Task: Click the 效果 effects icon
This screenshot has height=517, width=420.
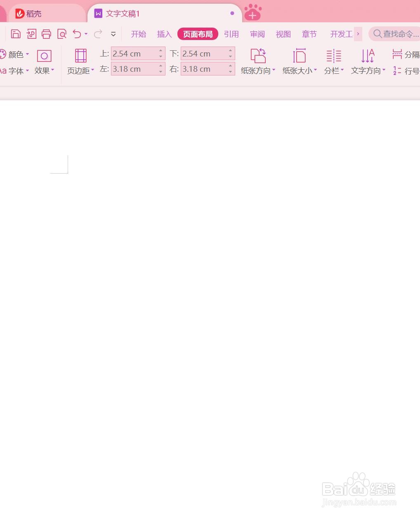Action: pyautogui.click(x=44, y=56)
